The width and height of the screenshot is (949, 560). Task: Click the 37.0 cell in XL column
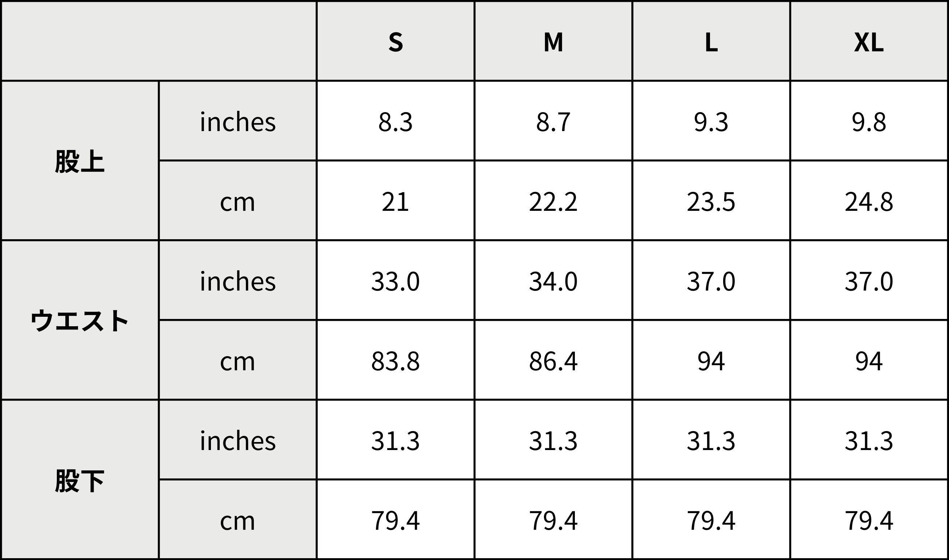(x=868, y=281)
